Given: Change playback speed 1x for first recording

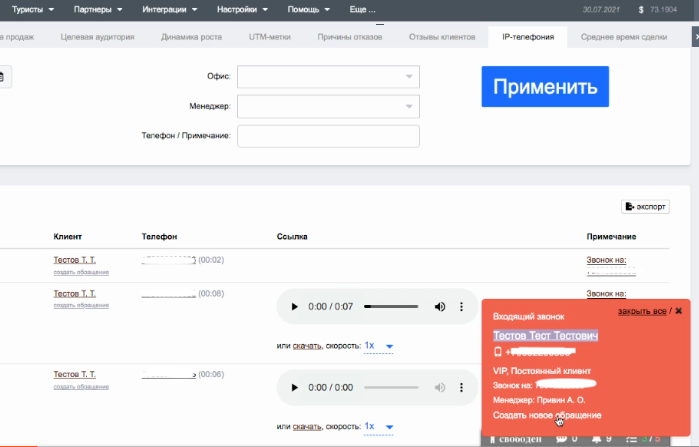Looking at the screenshot, I should coord(379,346).
